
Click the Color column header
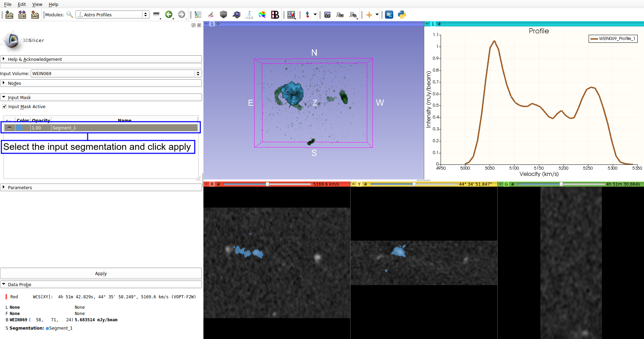pyautogui.click(x=23, y=120)
